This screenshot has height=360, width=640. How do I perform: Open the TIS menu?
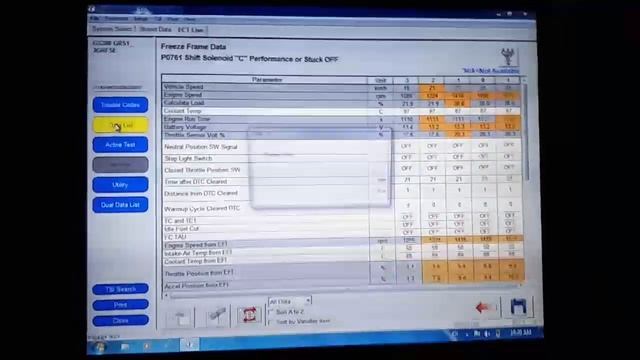click(x=158, y=19)
